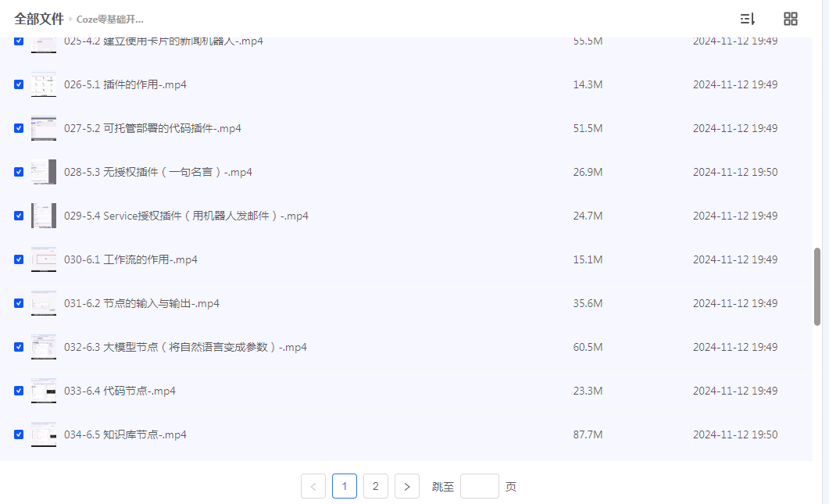The height and width of the screenshot is (504, 829).
Task: Open 032-6.3 大模型节点 video file
Action: (x=185, y=347)
